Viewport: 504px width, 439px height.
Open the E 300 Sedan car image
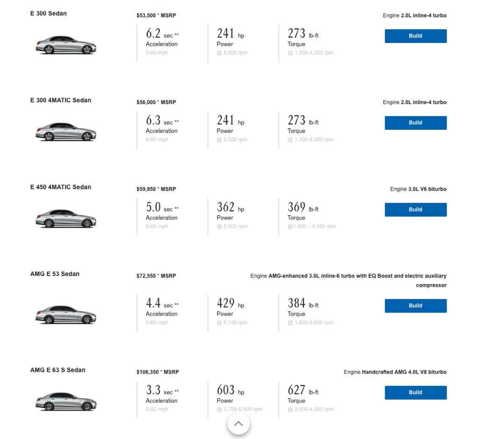(x=66, y=45)
